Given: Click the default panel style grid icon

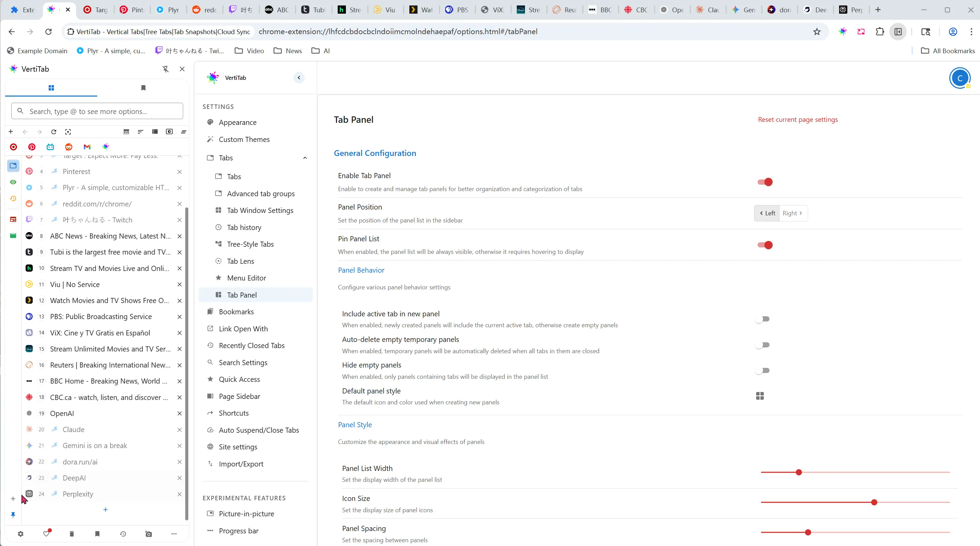Looking at the screenshot, I should (760, 396).
